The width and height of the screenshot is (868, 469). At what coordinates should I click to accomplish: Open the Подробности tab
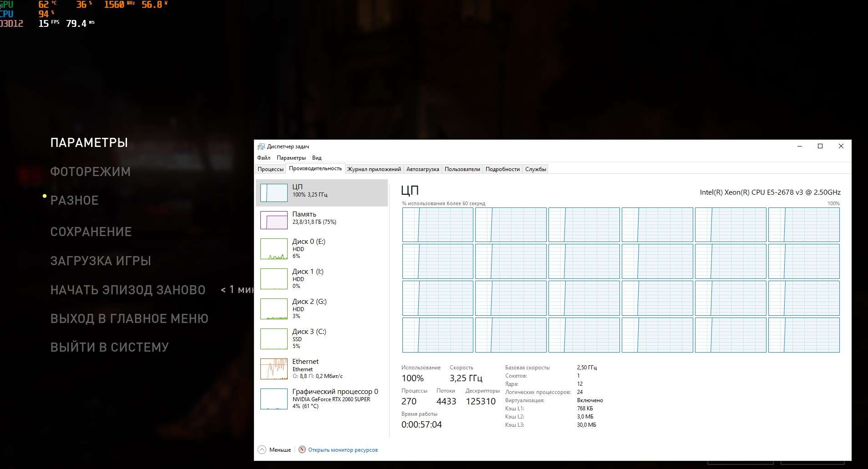503,169
